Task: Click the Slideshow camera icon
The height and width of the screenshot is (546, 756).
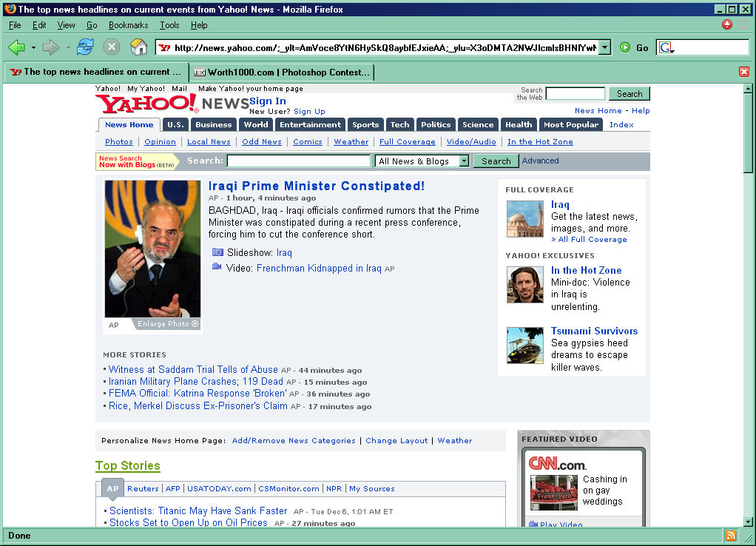Action: [218, 252]
